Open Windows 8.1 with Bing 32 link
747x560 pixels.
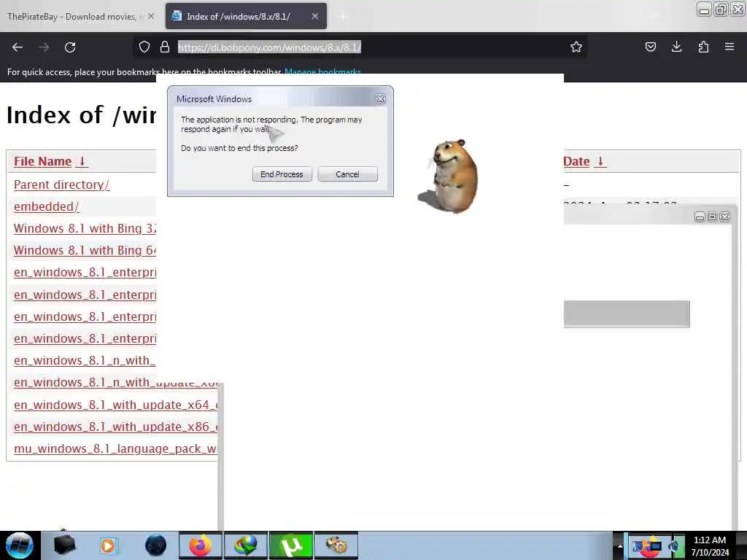coord(85,228)
